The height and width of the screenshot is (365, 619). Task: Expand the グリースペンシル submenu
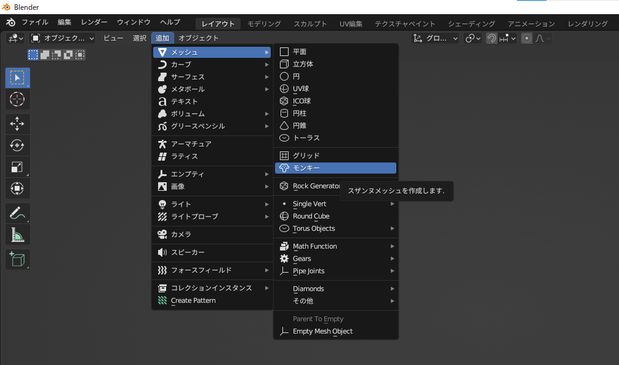click(212, 126)
